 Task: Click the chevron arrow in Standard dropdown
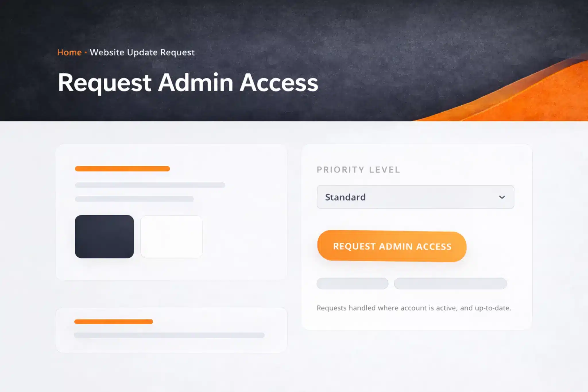click(502, 197)
